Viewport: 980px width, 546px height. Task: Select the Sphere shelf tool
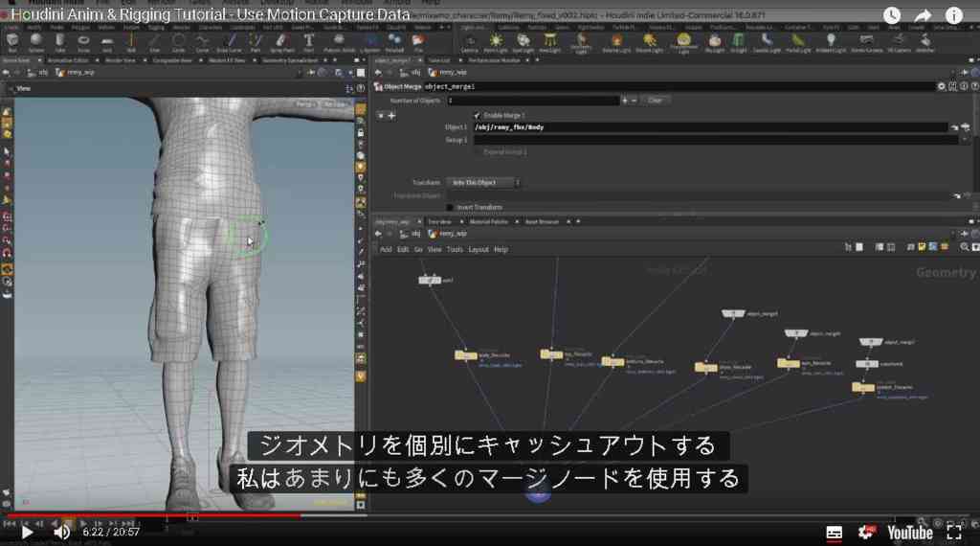35,42
